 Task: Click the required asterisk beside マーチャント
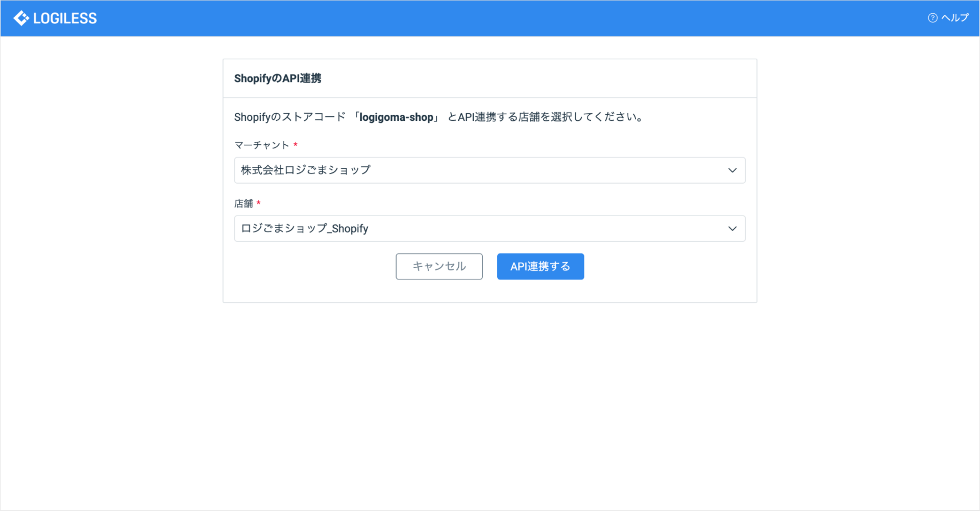tap(296, 144)
